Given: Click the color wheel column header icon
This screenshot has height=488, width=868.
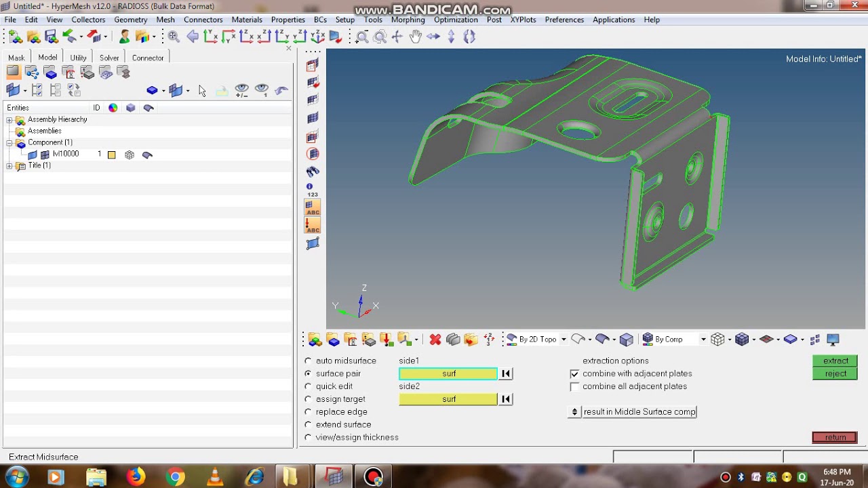Looking at the screenshot, I should click(113, 108).
